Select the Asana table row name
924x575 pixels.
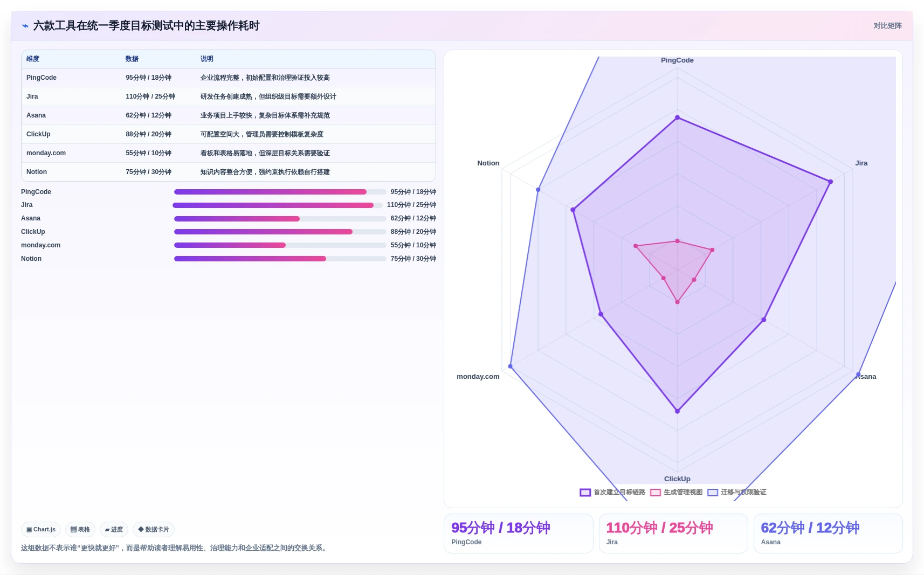(x=36, y=115)
